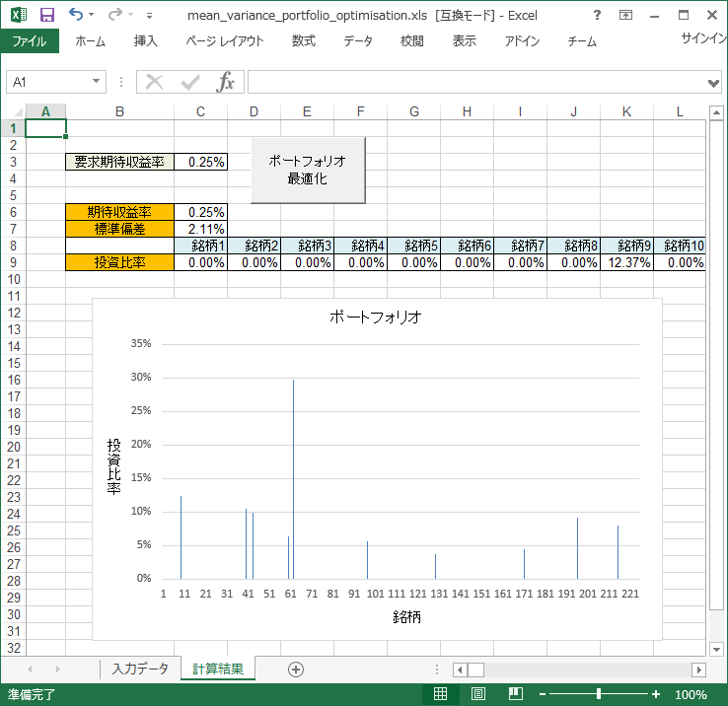This screenshot has height=706, width=728.
Task: Click the zoom slider handle
Action: [x=599, y=694]
